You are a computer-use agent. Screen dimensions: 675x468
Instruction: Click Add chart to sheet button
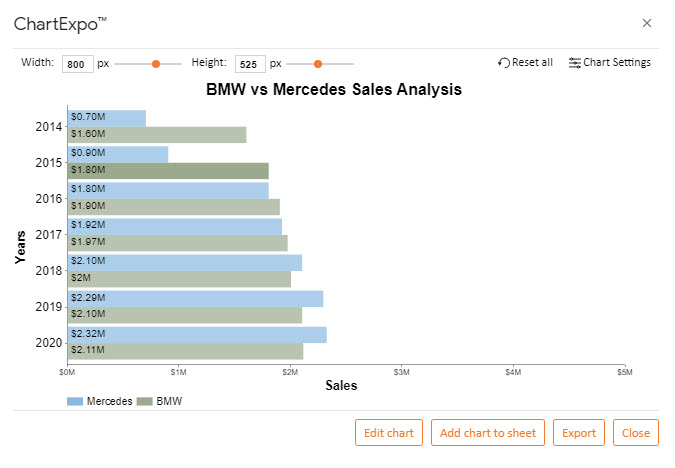pyautogui.click(x=488, y=433)
